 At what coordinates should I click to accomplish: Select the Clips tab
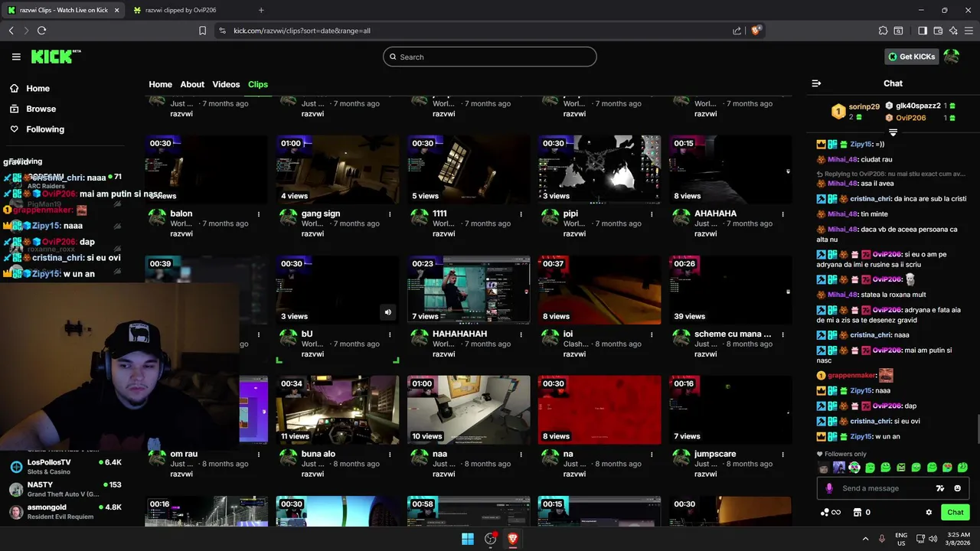[258, 84]
